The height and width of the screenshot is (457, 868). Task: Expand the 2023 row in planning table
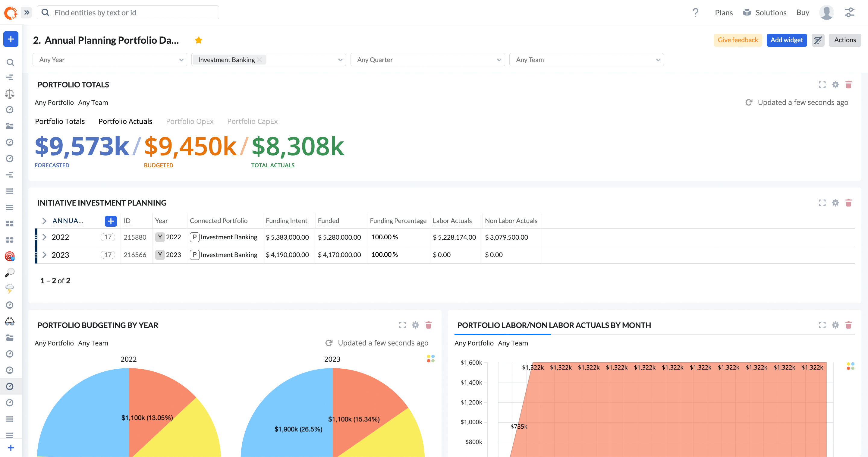click(44, 255)
